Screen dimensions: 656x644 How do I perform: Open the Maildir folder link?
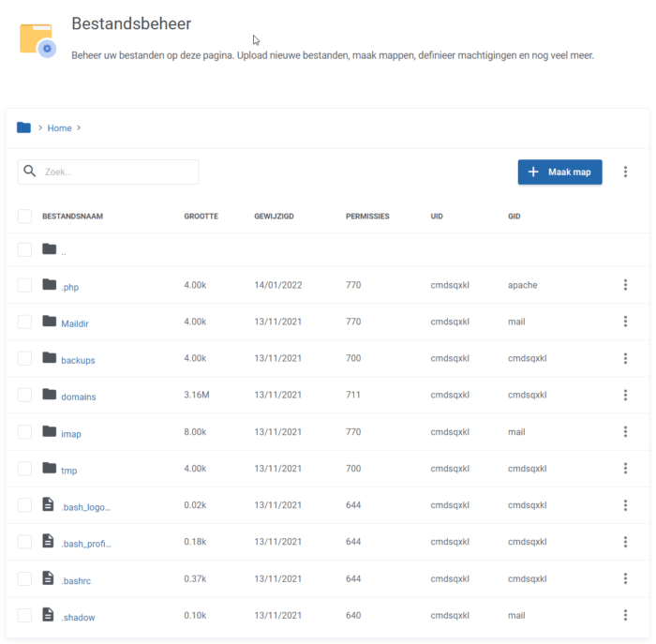pos(75,323)
